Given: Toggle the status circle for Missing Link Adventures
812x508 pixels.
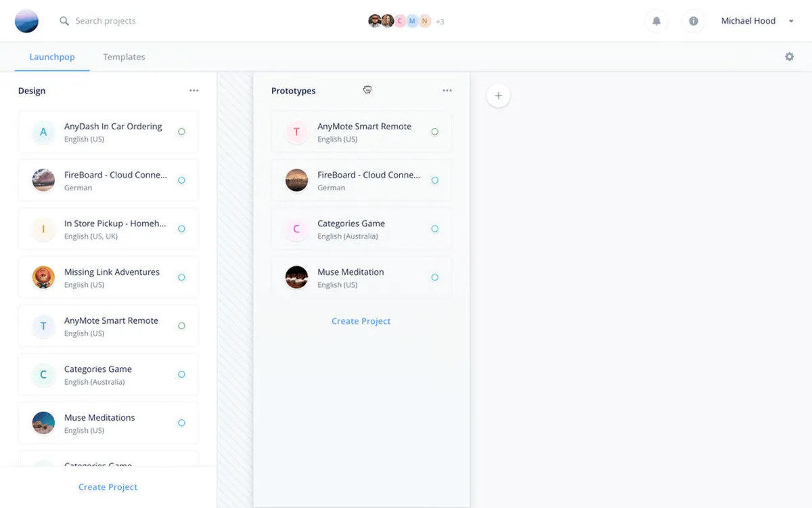Looking at the screenshot, I should pos(181,277).
